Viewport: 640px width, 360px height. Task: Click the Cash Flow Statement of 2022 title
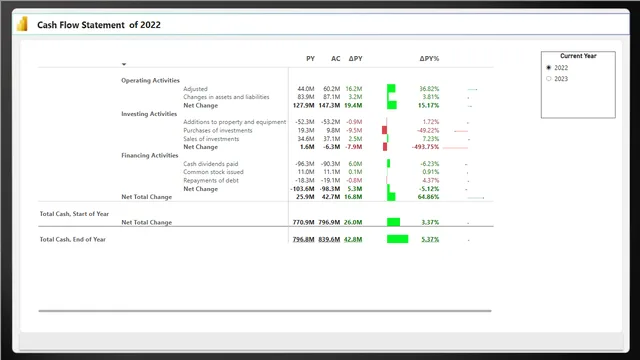tap(99, 25)
